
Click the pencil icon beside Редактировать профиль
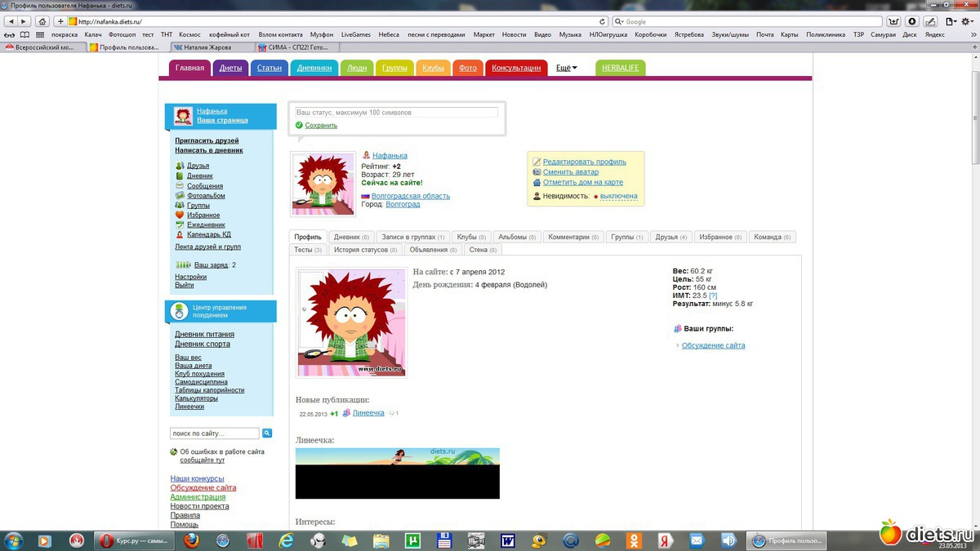(x=537, y=162)
